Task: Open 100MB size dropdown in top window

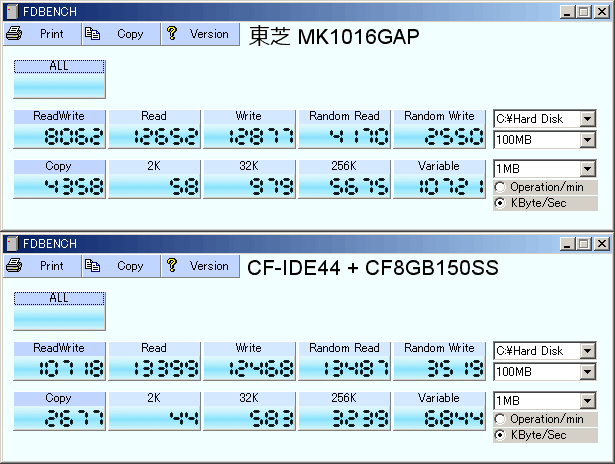Action: 588,140
